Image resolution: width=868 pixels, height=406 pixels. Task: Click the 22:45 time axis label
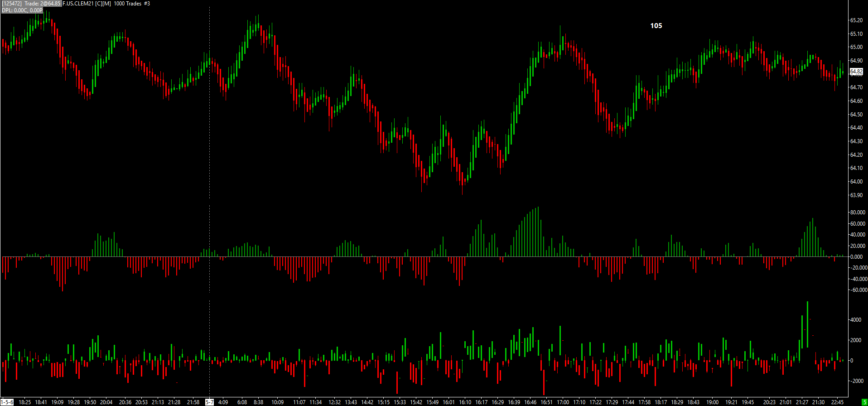(x=837, y=402)
